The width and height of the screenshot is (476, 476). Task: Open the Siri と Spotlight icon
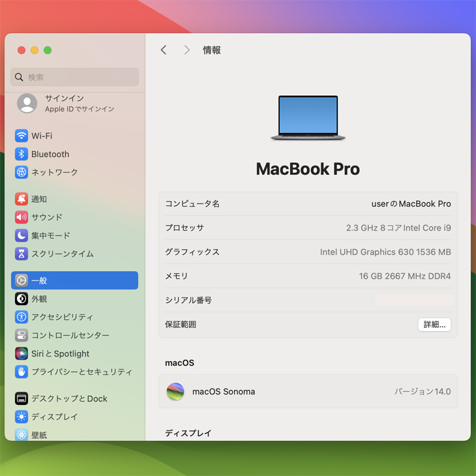[22, 353]
